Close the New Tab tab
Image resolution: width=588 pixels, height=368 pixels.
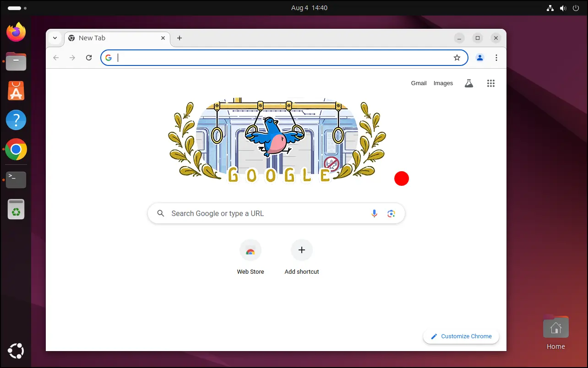(x=163, y=38)
